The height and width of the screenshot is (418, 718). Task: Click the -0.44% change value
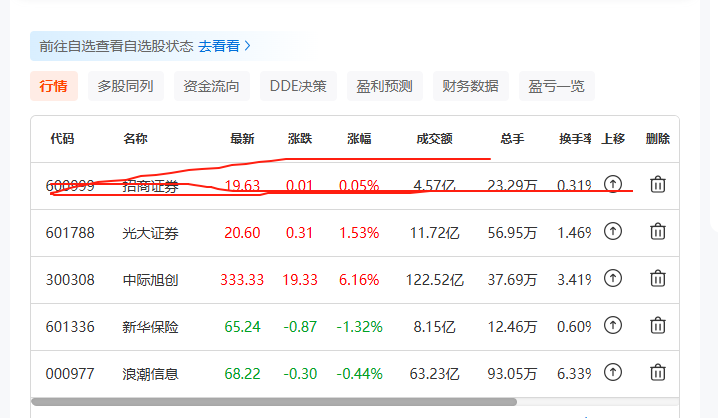359,374
